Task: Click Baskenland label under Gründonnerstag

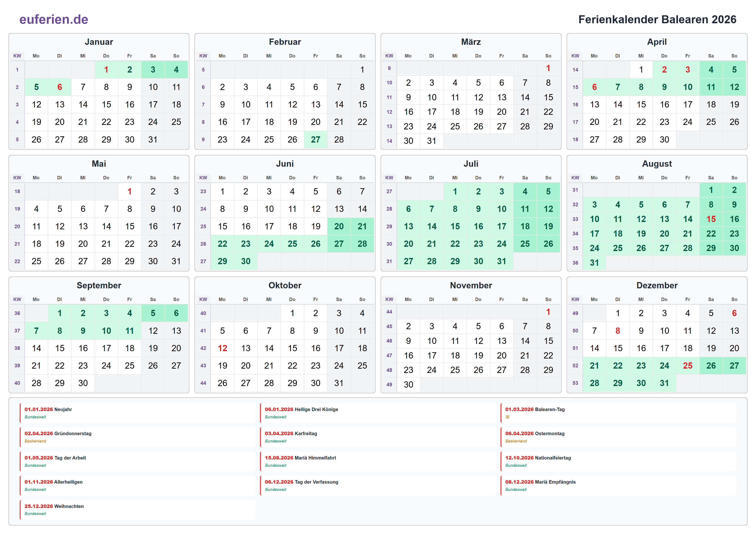Action: pos(35,441)
